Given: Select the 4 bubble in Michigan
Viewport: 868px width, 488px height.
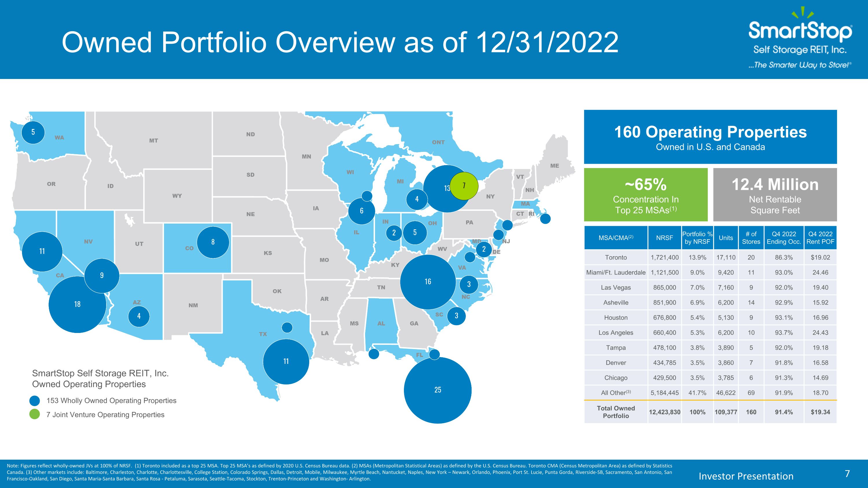Looking at the screenshot, I should (x=417, y=199).
